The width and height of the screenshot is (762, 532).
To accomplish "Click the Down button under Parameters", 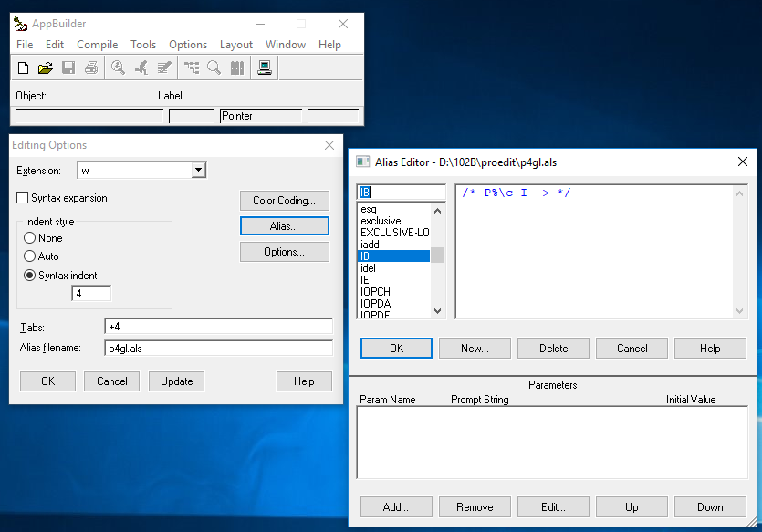I will click(710, 507).
